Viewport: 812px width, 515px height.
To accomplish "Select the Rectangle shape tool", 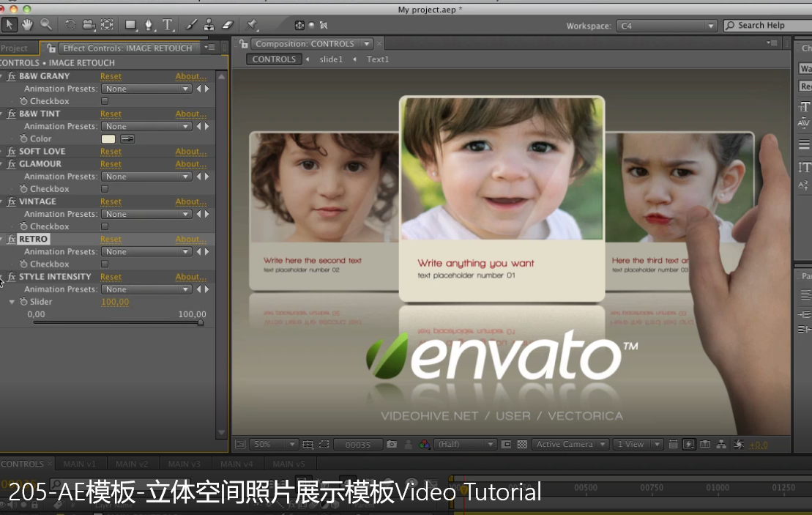I will (130, 25).
